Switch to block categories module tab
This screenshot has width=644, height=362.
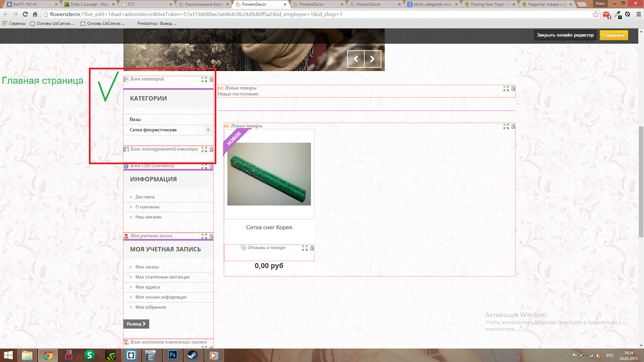[432, 4]
